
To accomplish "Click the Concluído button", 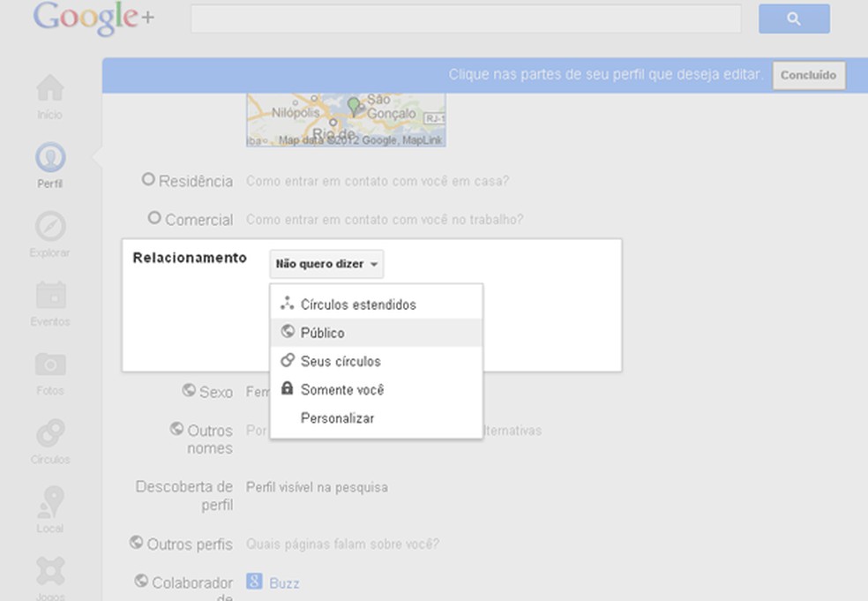I will click(809, 75).
